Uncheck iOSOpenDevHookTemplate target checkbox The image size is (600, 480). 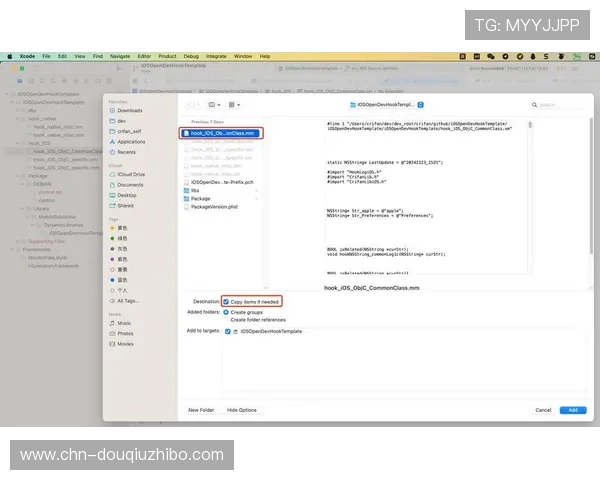tap(228, 330)
